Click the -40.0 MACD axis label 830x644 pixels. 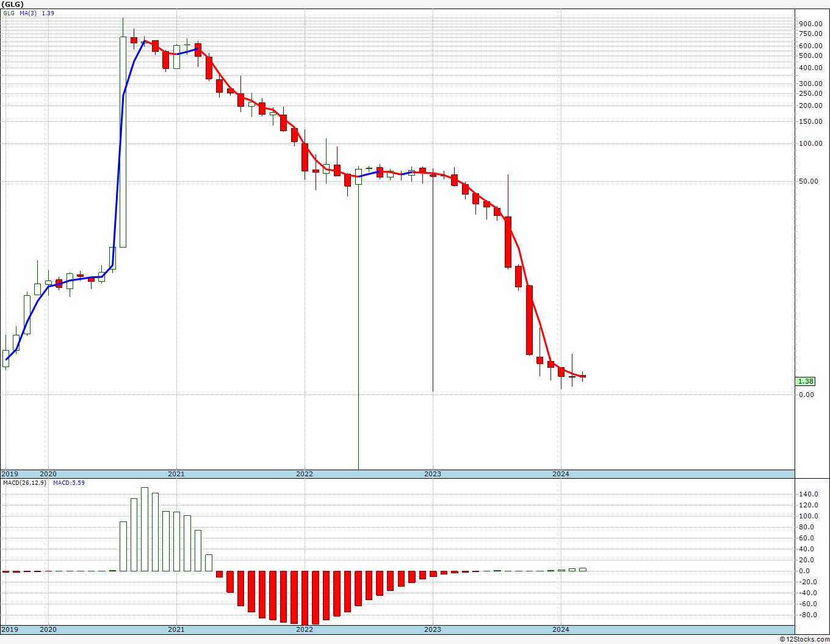809,593
